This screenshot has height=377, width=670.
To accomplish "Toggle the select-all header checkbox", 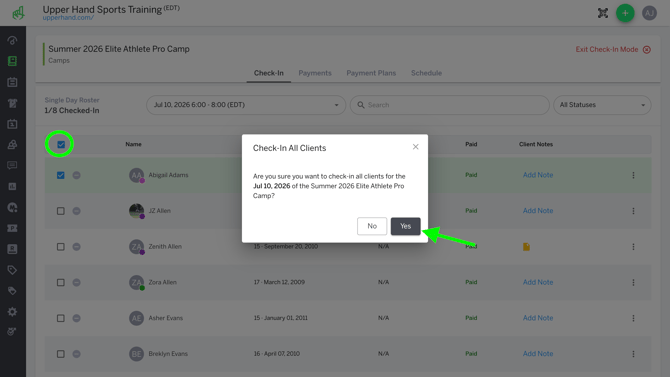I will point(61,144).
